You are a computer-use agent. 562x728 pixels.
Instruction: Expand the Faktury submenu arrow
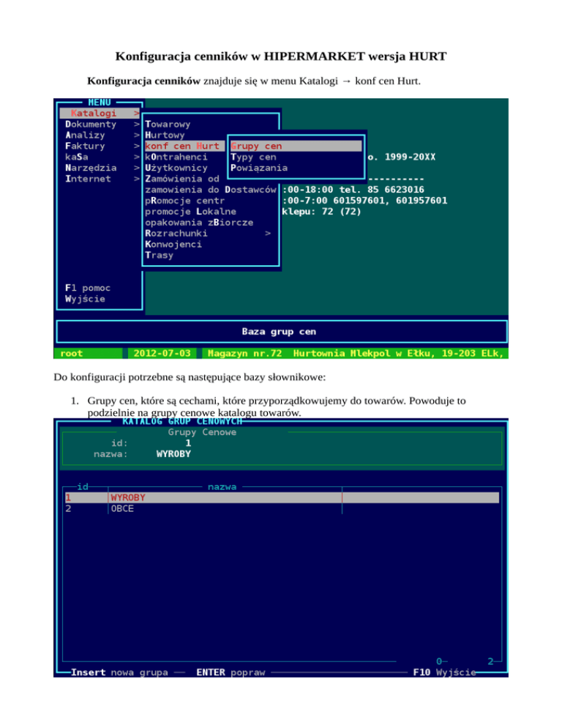pyautogui.click(x=136, y=146)
